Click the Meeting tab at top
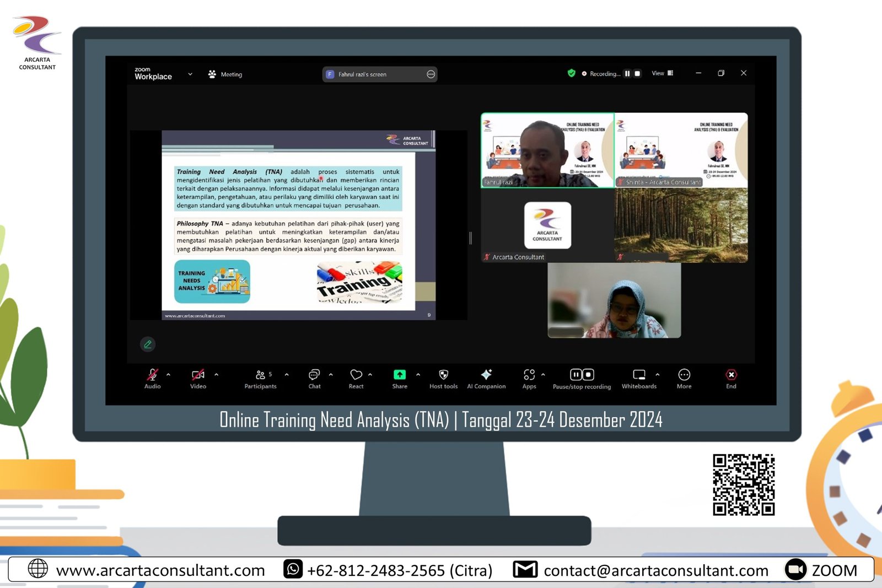The height and width of the screenshot is (588, 882). point(225,74)
